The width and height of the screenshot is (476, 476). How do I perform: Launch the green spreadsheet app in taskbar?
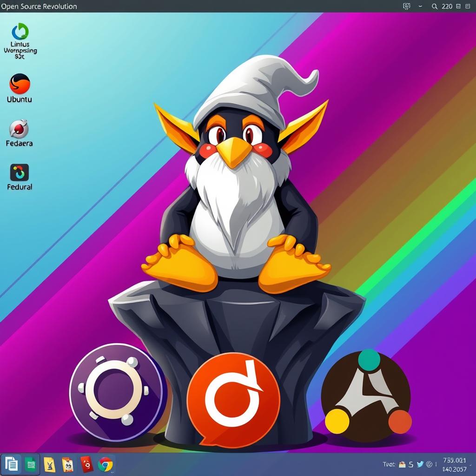(x=30, y=464)
